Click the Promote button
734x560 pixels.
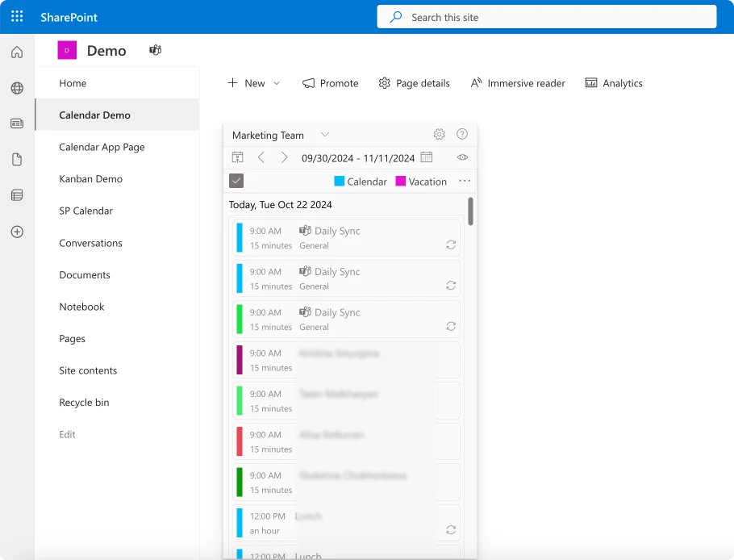[x=331, y=83]
